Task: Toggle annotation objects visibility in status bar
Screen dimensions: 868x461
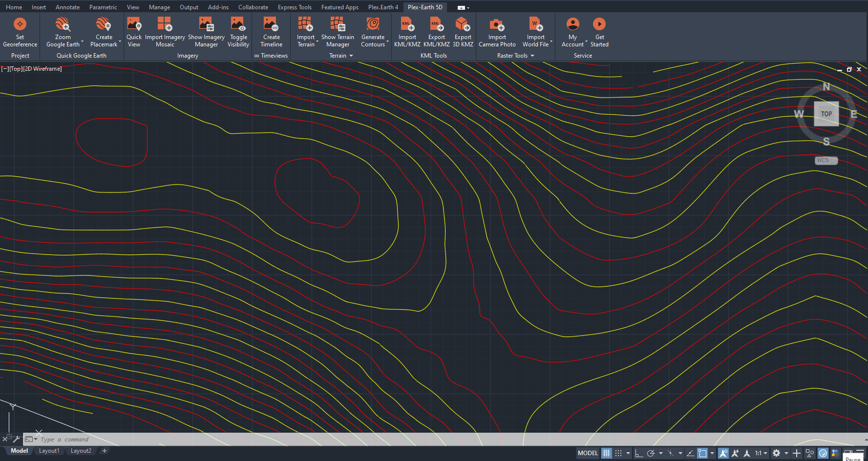Action: coord(723,453)
